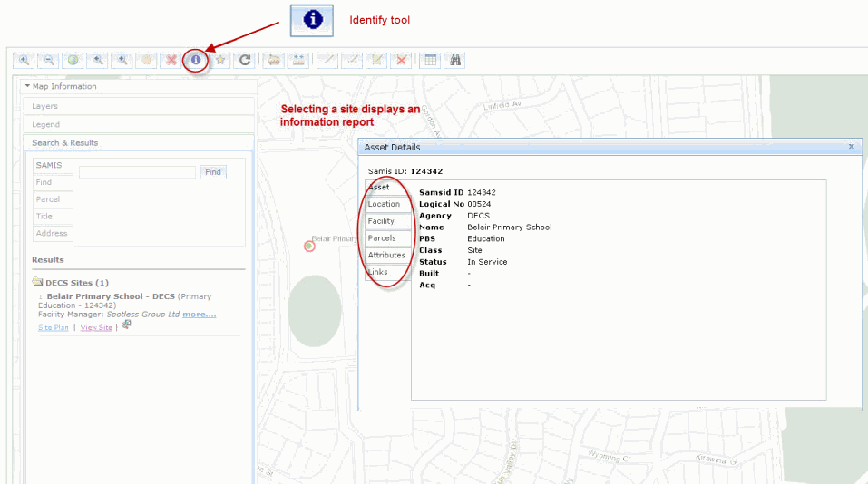Select the Pan hand tool
Image resolution: width=868 pixels, height=484 pixels.
click(x=147, y=60)
